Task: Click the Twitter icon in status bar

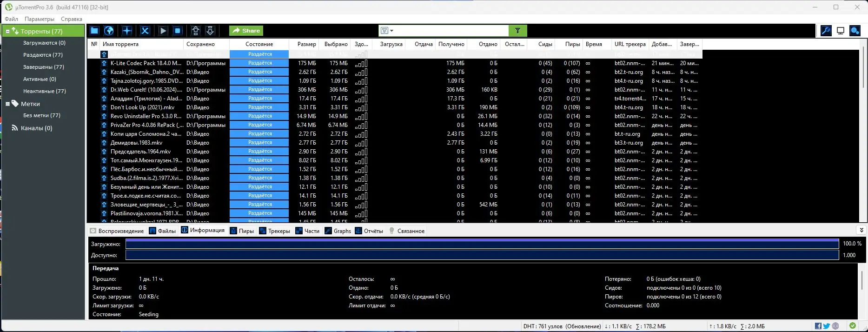Action: point(827,326)
